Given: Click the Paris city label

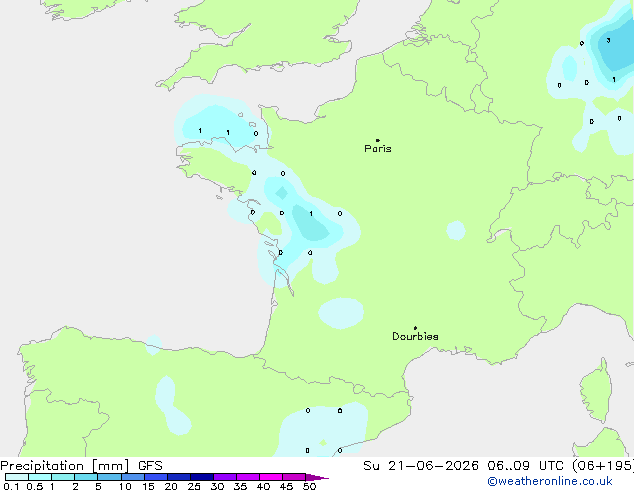Looking at the screenshot, I should tap(378, 149).
